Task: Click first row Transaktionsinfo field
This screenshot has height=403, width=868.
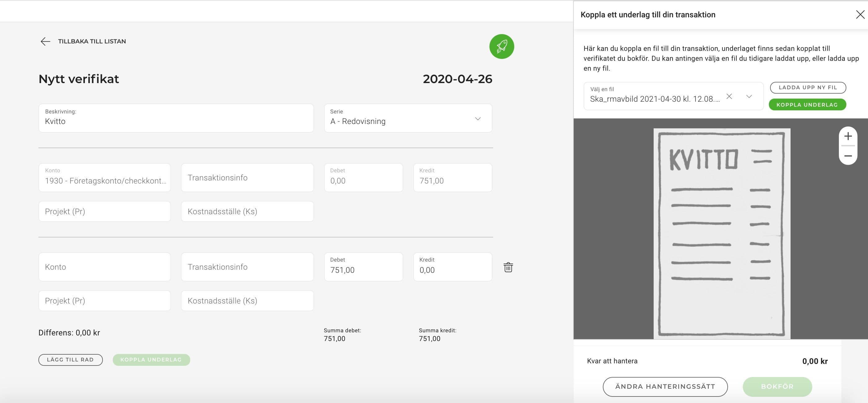Action: [x=247, y=178]
